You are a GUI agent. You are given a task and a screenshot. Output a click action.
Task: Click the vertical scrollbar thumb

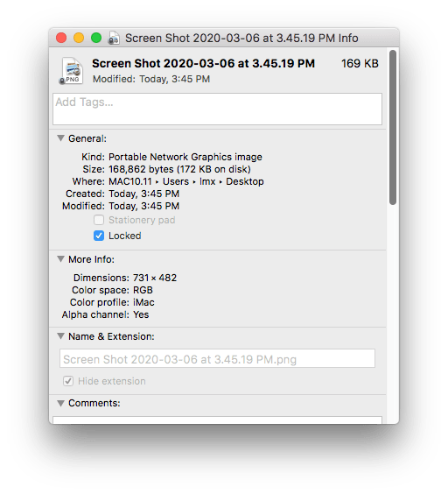(x=393, y=127)
